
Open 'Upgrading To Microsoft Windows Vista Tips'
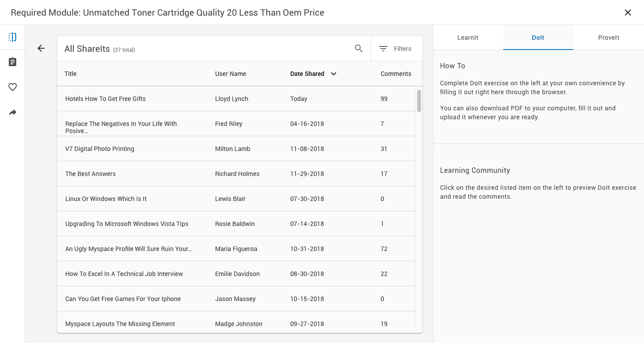(127, 224)
